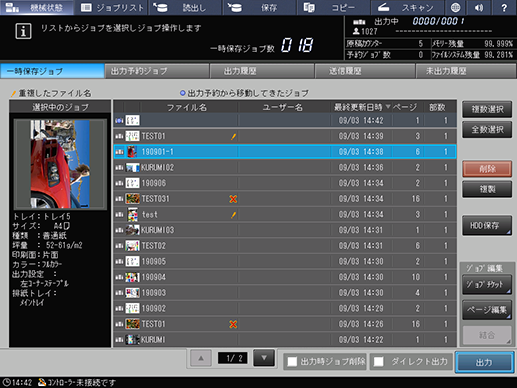
Task: Select the 出力履歴 tab
Action: click(x=262, y=71)
